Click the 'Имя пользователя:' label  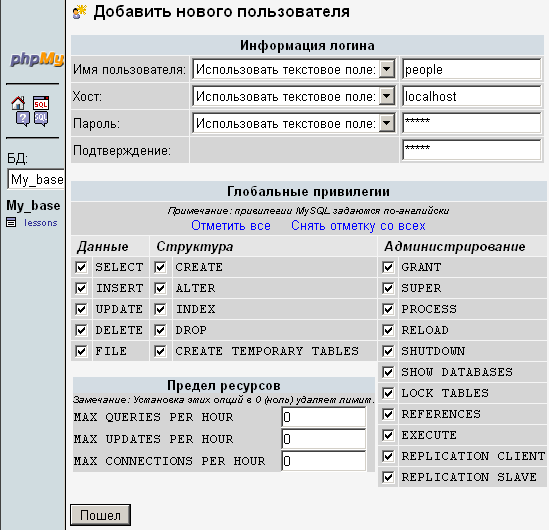(129, 70)
